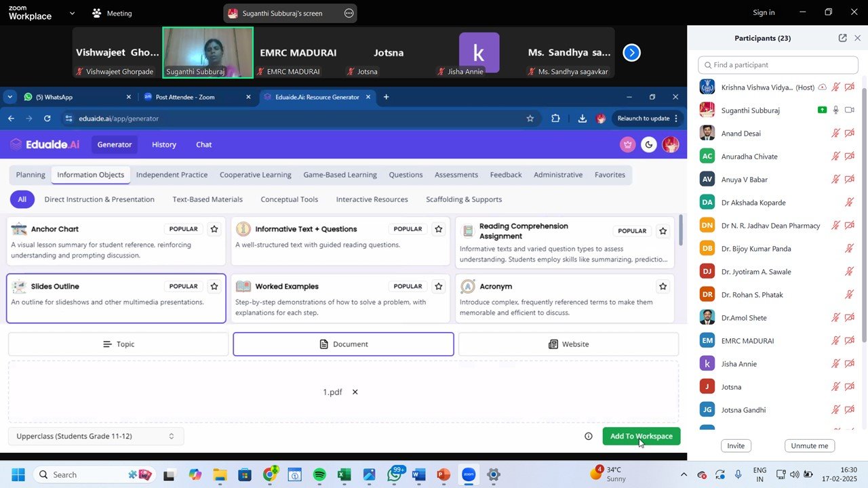Bookmark this page with the star icon

pyautogui.click(x=530, y=119)
